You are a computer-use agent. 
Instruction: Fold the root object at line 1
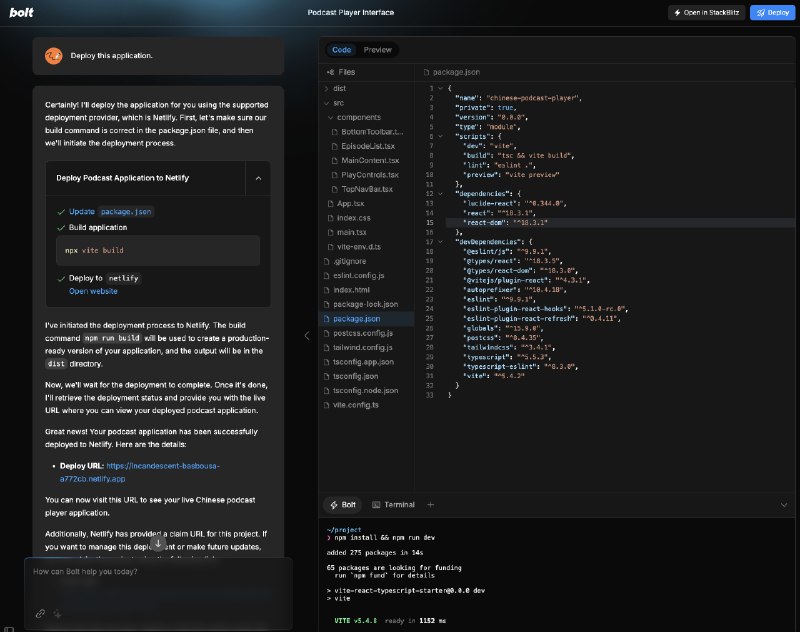coord(440,88)
